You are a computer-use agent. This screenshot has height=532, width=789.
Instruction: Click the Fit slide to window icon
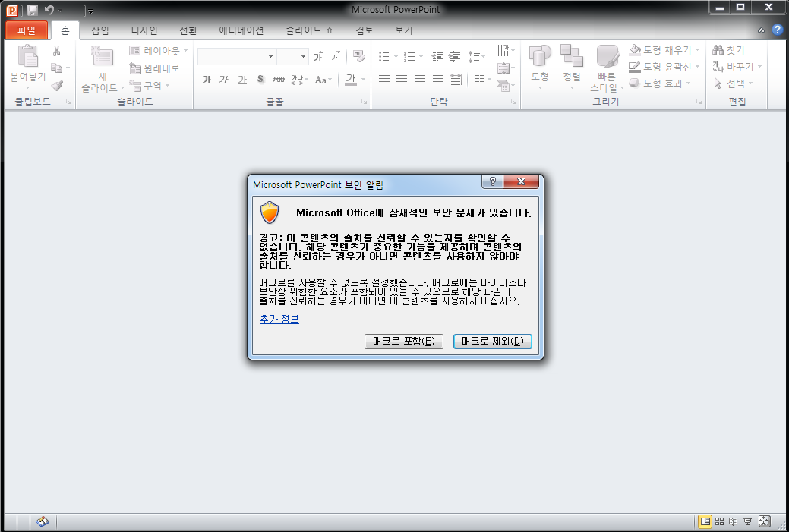tap(764, 521)
